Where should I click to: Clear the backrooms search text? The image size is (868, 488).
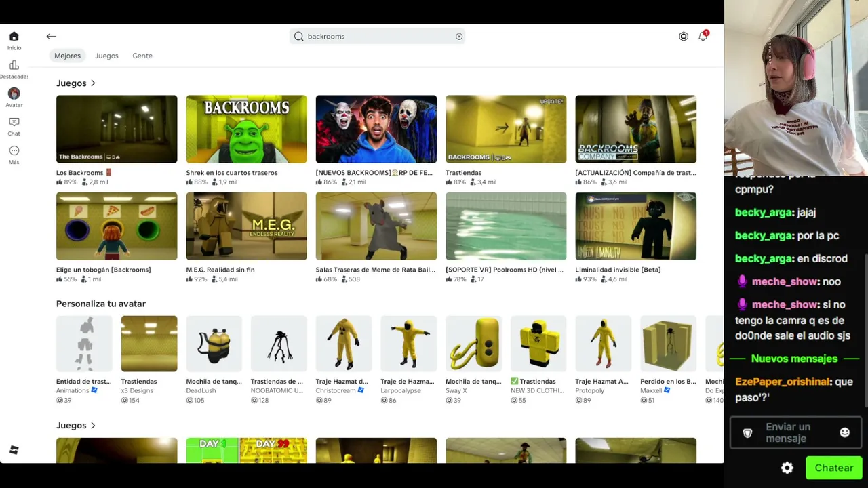(x=459, y=37)
